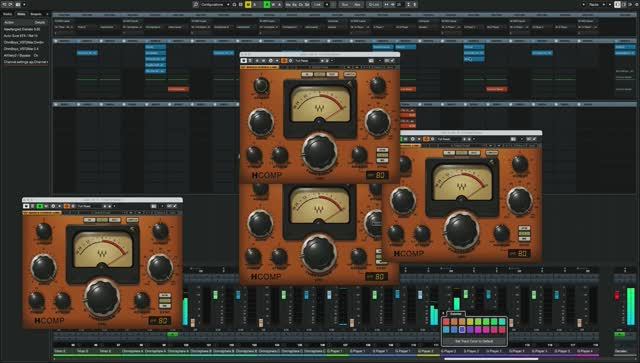Click the top analog mode button in upper H-Comp

tap(382, 150)
